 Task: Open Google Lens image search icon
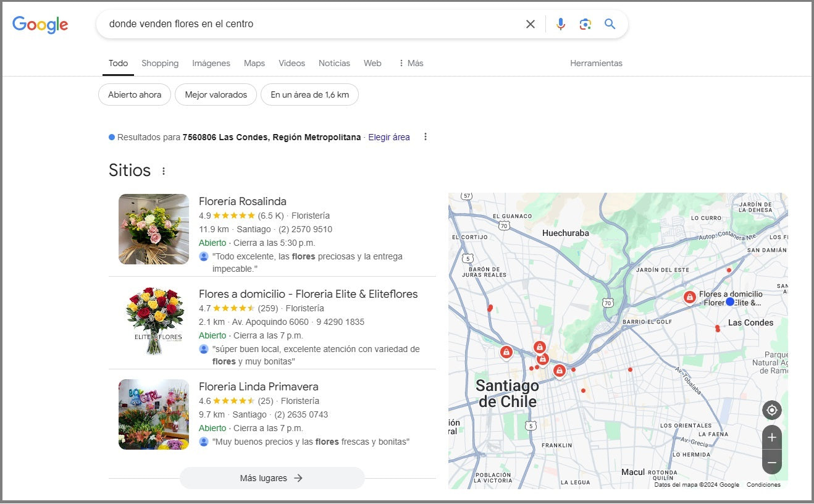coord(585,24)
